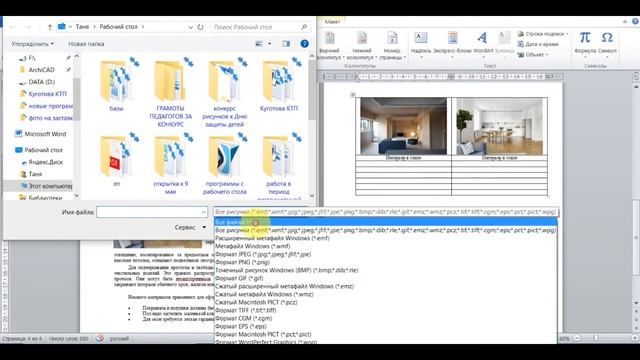
Task: Insert Нижний колонтитул footer in Word
Action: pos(362,46)
